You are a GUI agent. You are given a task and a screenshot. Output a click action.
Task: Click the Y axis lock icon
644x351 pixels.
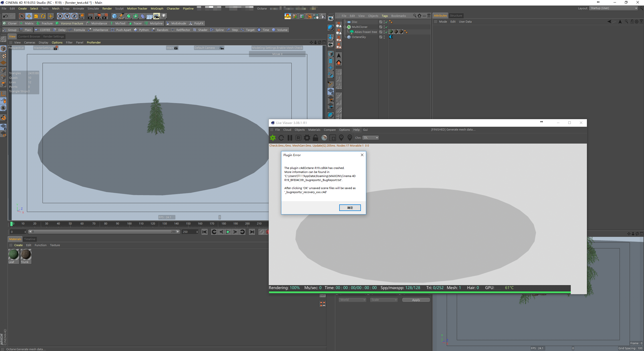pyautogui.click(x=67, y=16)
